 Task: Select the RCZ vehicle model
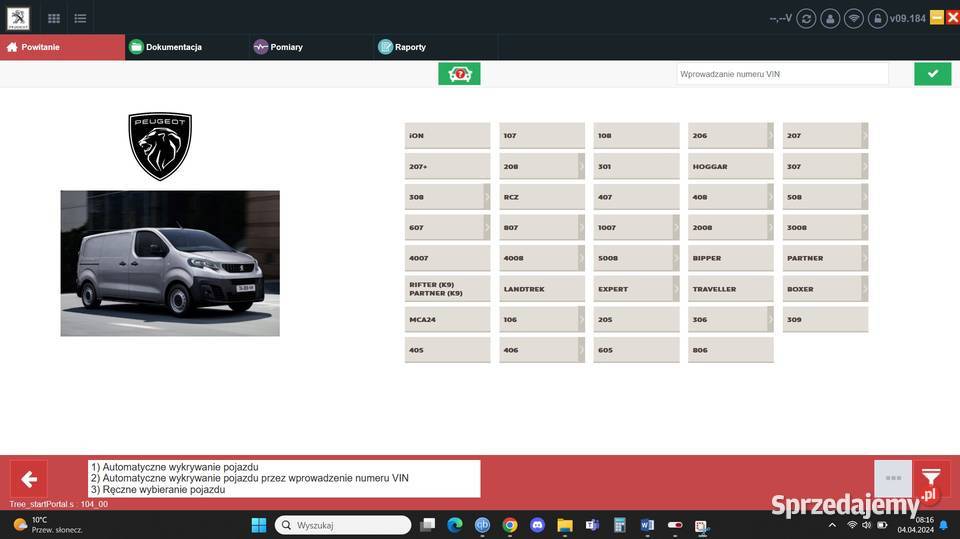coord(542,197)
